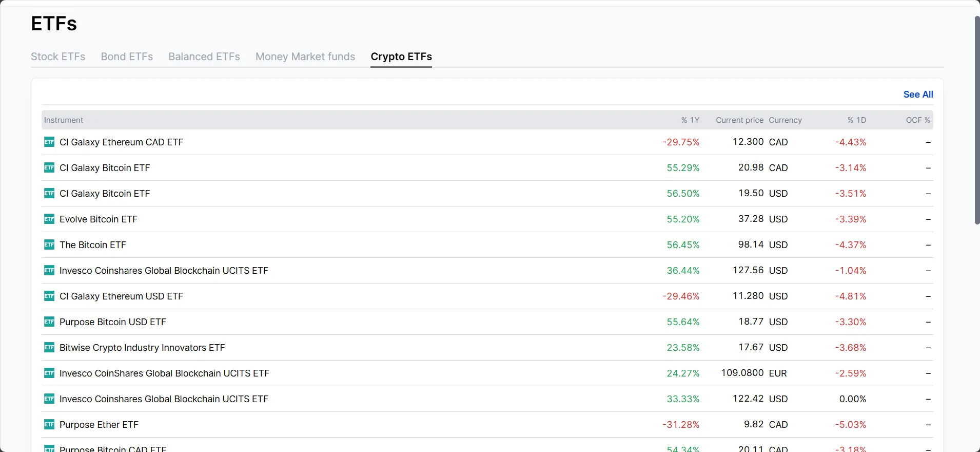Open Bitwise Crypto Industry Innovators ETF
This screenshot has width=980, height=452.
tap(142, 348)
